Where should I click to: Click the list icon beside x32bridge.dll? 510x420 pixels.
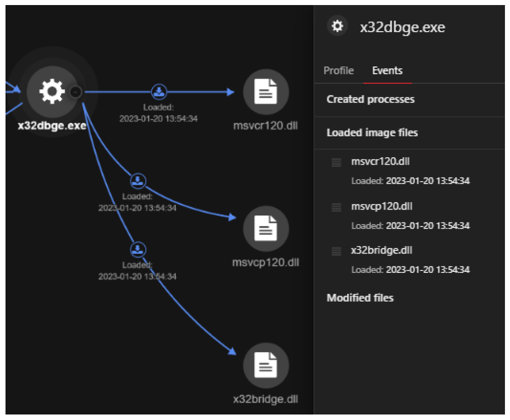click(336, 251)
